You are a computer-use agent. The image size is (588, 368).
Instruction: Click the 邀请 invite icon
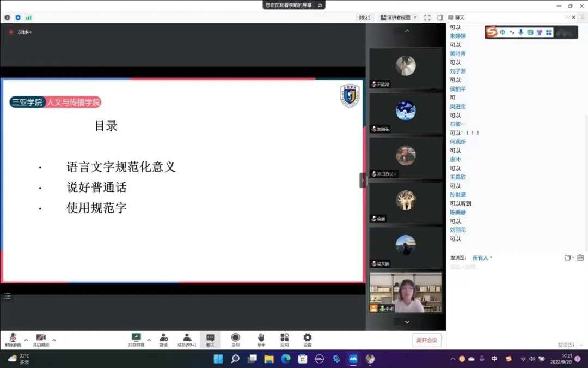click(163, 338)
